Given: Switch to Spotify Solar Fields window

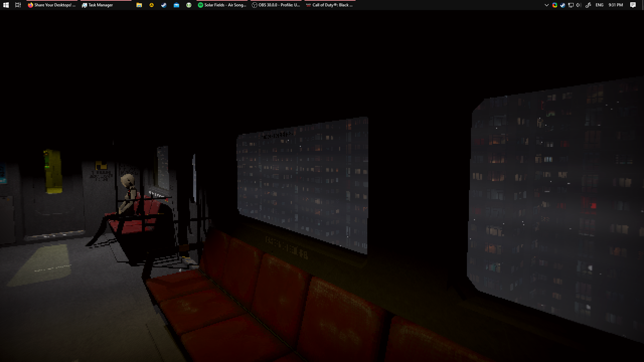Looking at the screenshot, I should [222, 5].
